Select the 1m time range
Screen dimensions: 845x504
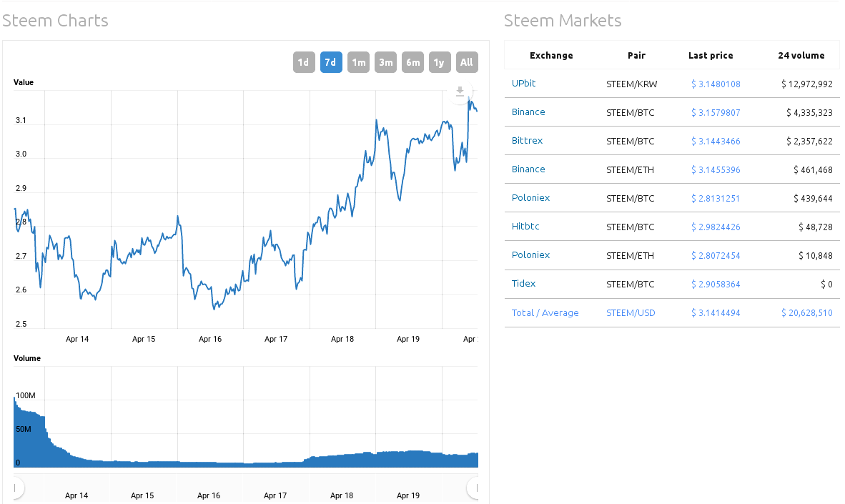tap(358, 62)
